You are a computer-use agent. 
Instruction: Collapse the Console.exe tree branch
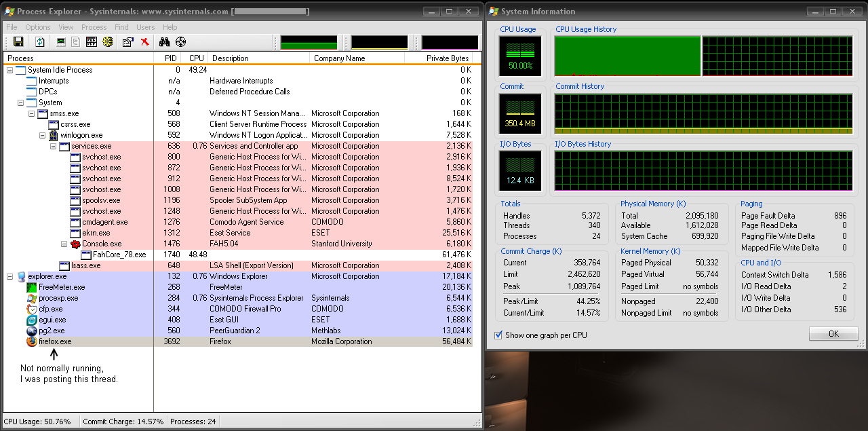coord(64,244)
